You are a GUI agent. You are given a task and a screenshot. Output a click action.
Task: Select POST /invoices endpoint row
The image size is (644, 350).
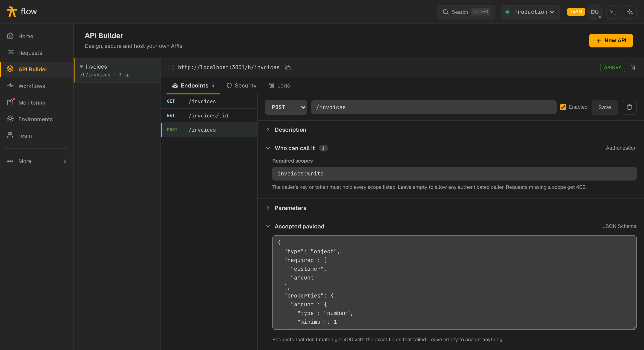[209, 130]
